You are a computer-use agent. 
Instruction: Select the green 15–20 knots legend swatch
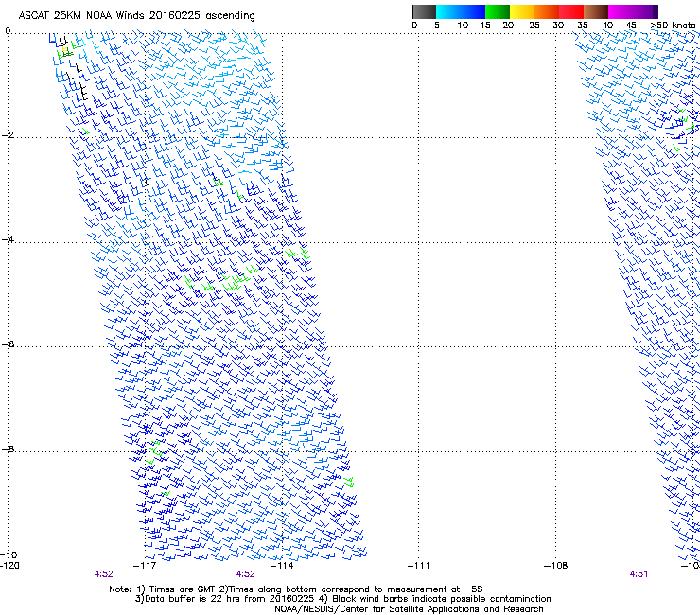click(498, 11)
